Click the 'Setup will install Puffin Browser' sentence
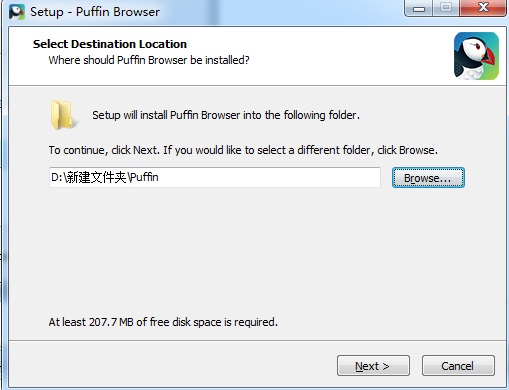This screenshot has height=390, width=509. tap(226, 115)
